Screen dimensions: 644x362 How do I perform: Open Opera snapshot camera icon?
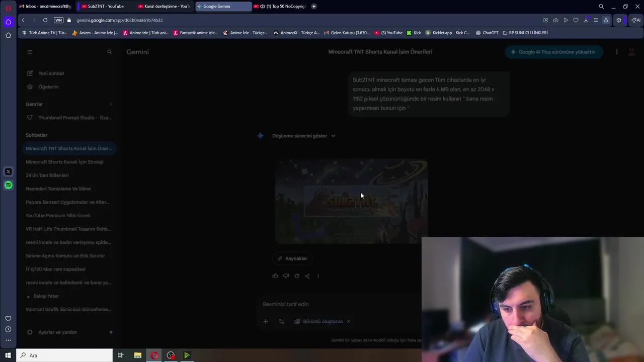pyautogui.click(x=555, y=20)
